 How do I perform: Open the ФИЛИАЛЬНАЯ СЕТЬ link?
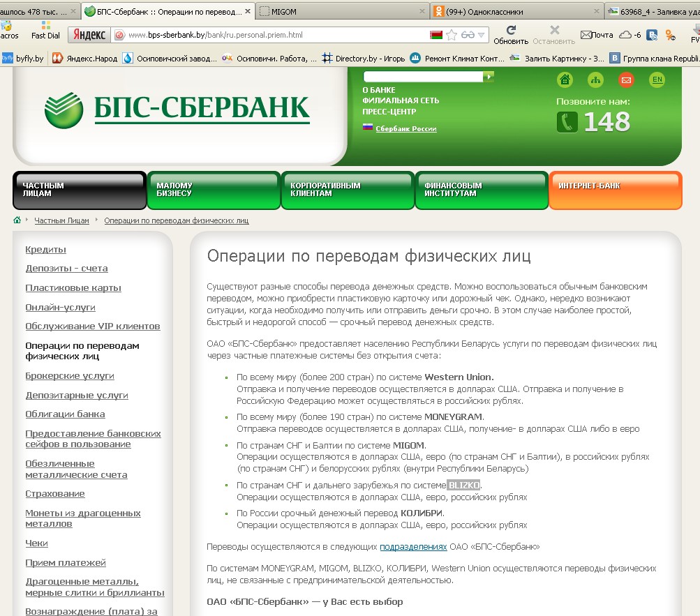(x=401, y=101)
